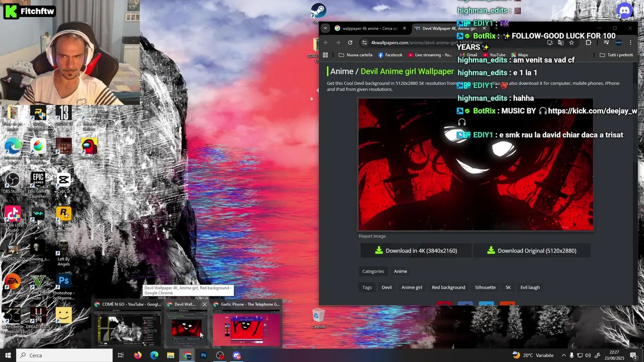Open the Left By Angels desktop icon

tap(63, 253)
